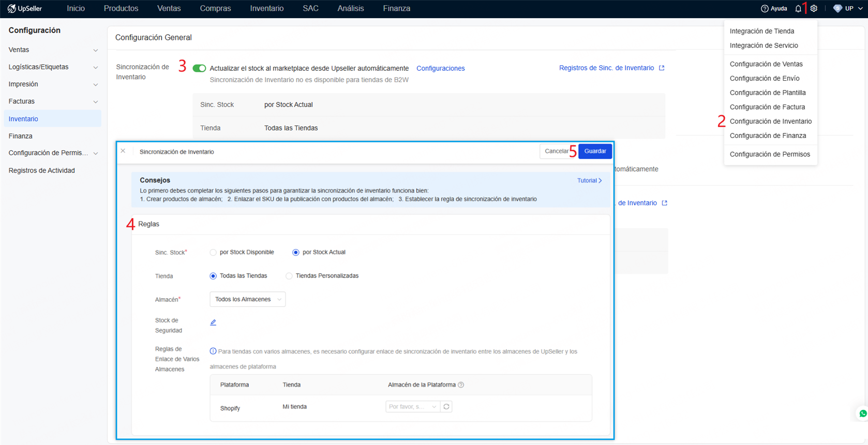Click the Mi tienda cell
868x445 pixels.
coord(294,407)
